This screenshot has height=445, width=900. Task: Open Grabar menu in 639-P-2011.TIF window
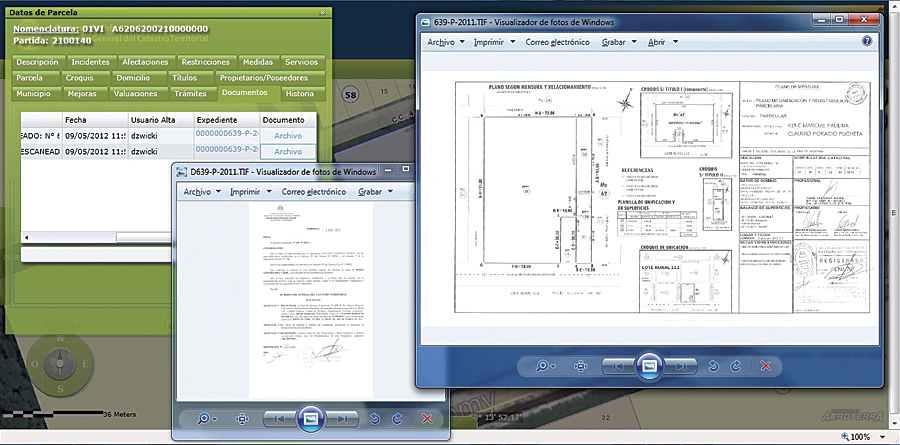tap(619, 42)
